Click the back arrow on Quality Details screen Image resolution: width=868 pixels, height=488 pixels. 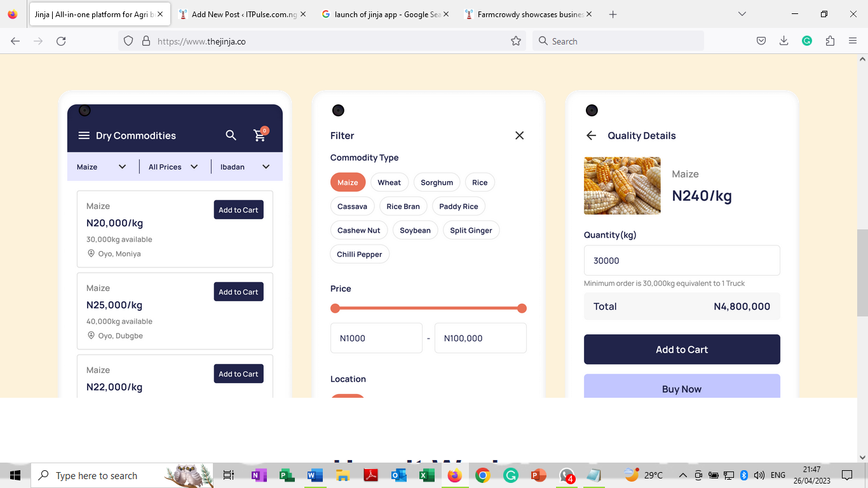point(591,135)
